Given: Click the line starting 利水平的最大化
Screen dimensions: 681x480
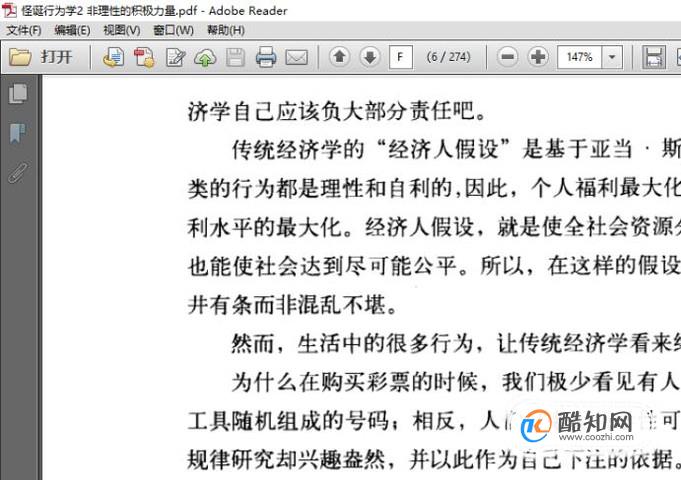Looking at the screenshot, I should (434, 227).
